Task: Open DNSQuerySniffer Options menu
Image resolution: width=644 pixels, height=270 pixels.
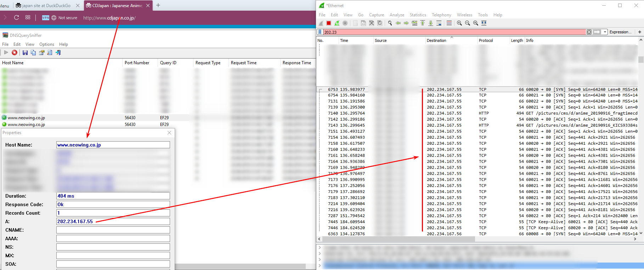Action: [x=47, y=44]
